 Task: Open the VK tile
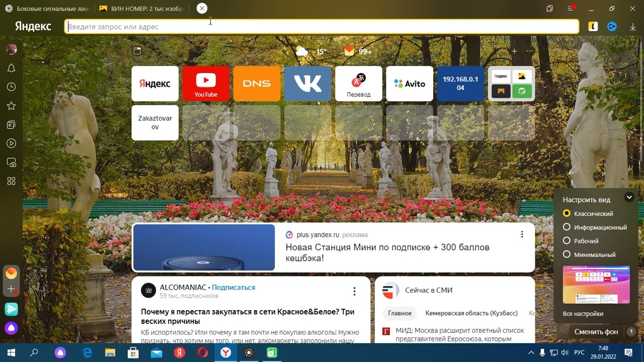pyautogui.click(x=308, y=83)
